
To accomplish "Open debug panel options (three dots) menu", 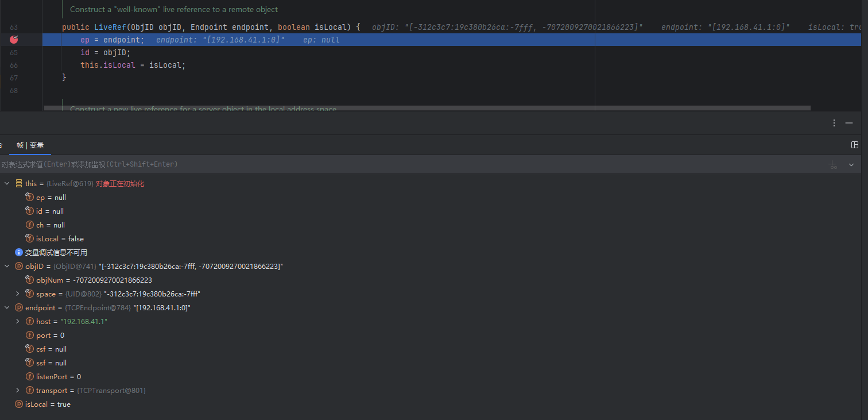I will 834,123.
